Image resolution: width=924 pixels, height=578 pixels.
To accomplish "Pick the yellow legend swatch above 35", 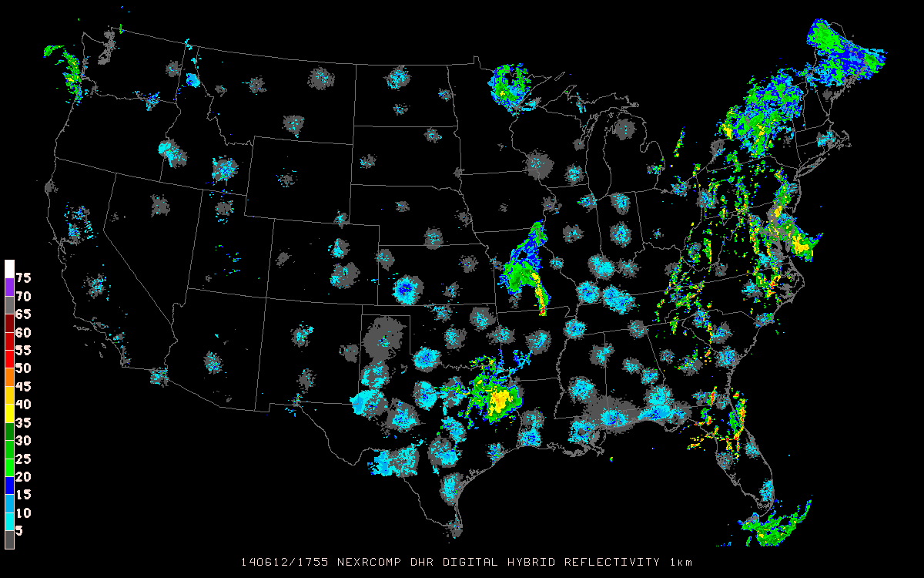I will click(x=9, y=413).
